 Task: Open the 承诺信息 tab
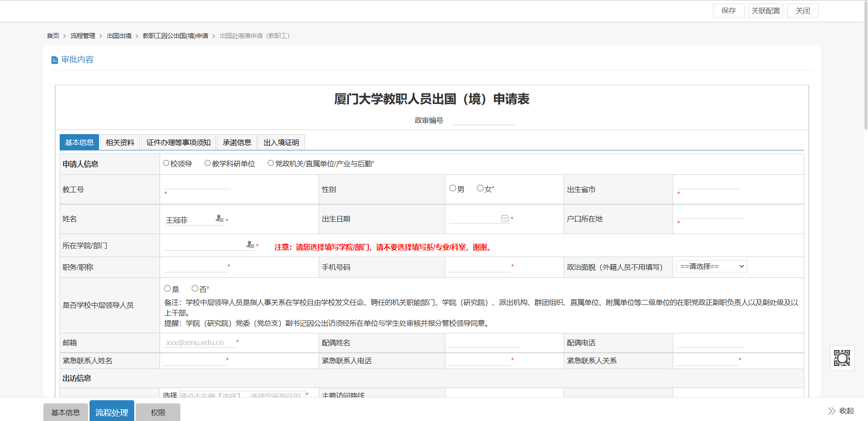tap(237, 143)
